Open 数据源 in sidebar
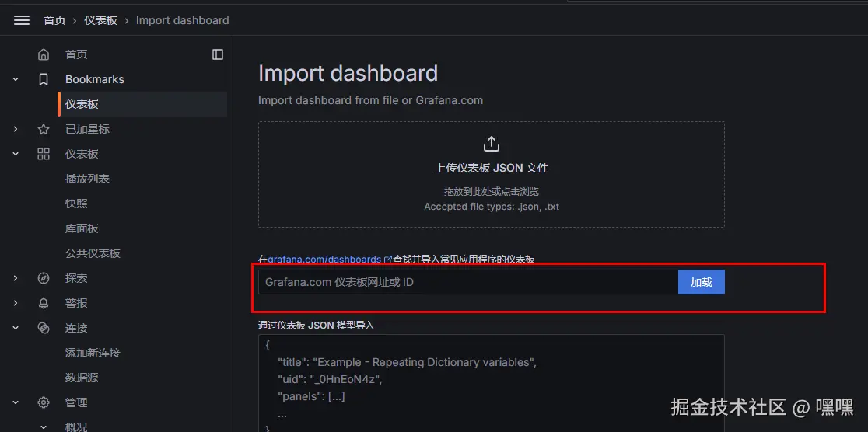Image resolution: width=868 pixels, height=432 pixels. point(82,378)
